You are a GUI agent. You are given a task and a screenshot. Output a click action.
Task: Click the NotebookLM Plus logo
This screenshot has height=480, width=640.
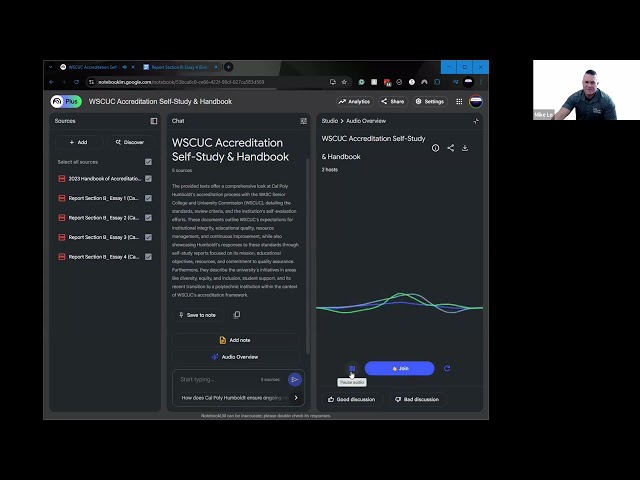point(66,101)
